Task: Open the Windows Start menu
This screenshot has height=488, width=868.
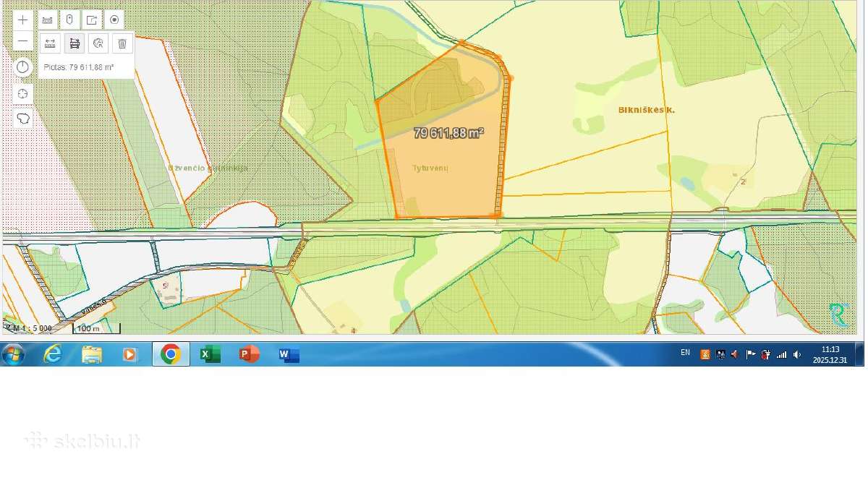Action: 13,354
